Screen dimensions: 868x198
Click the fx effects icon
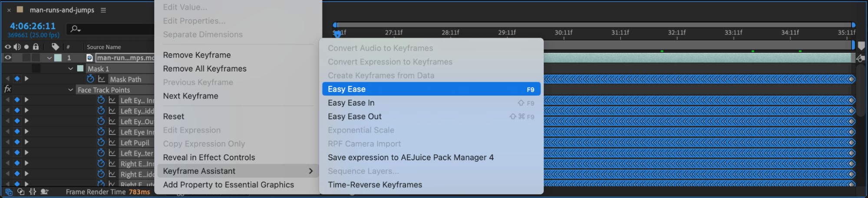coord(7,89)
